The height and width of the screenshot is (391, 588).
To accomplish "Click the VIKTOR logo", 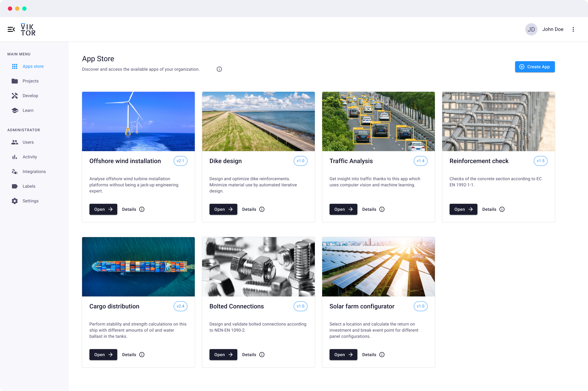I will [28, 29].
